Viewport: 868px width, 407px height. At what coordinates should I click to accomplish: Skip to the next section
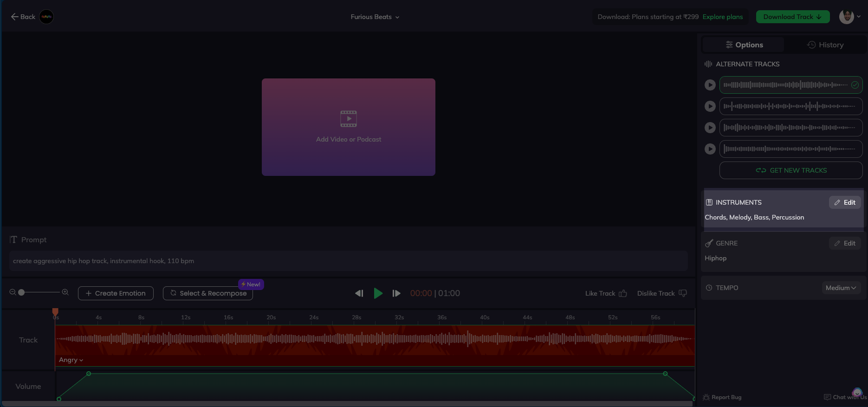pyautogui.click(x=396, y=293)
